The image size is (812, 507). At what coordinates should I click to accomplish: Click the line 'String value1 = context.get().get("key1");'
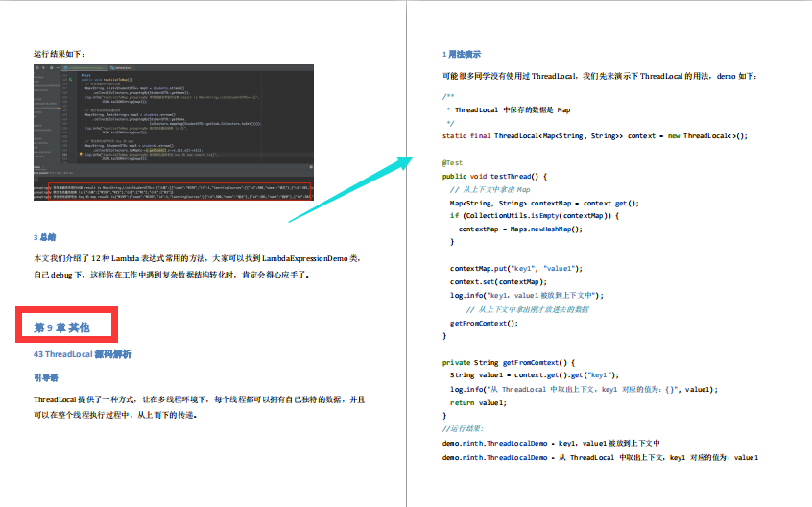534,374
